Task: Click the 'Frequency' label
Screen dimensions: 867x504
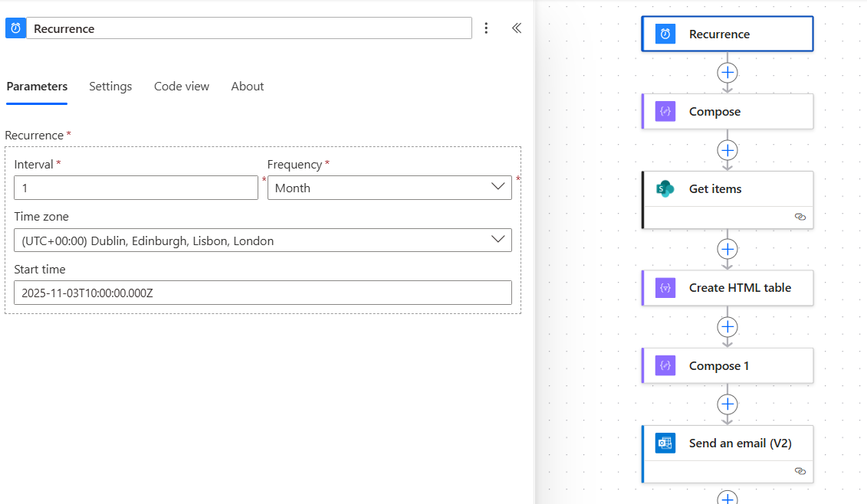Action: [294, 164]
